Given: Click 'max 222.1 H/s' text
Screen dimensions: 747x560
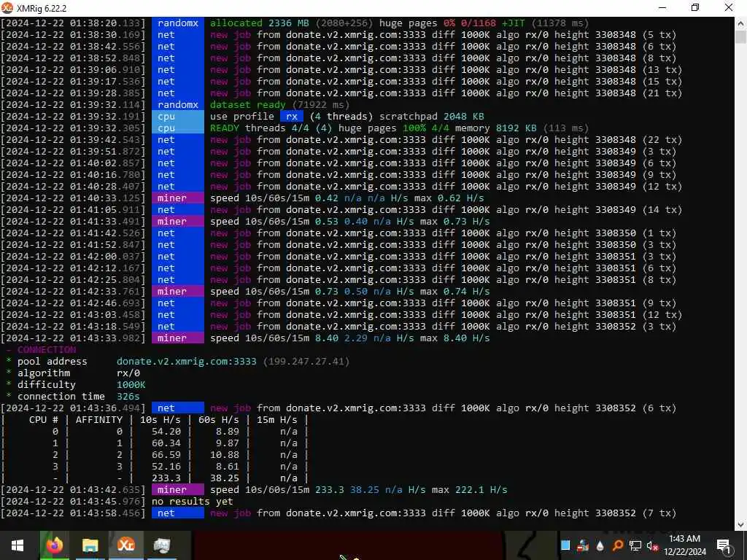Looking at the screenshot, I should (470, 490).
